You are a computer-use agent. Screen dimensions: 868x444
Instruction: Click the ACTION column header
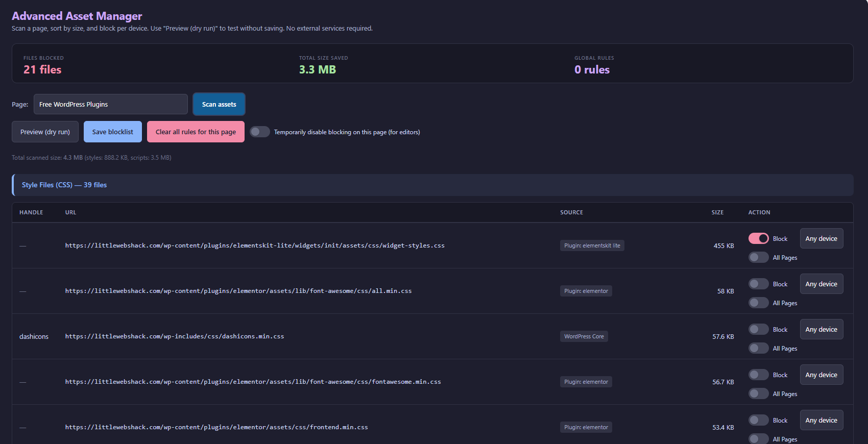click(759, 212)
